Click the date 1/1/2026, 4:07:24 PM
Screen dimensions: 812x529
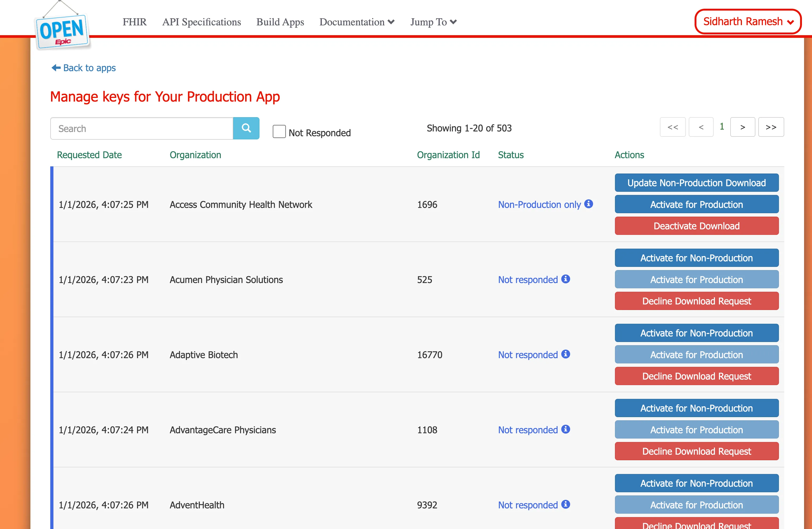pyautogui.click(x=103, y=430)
